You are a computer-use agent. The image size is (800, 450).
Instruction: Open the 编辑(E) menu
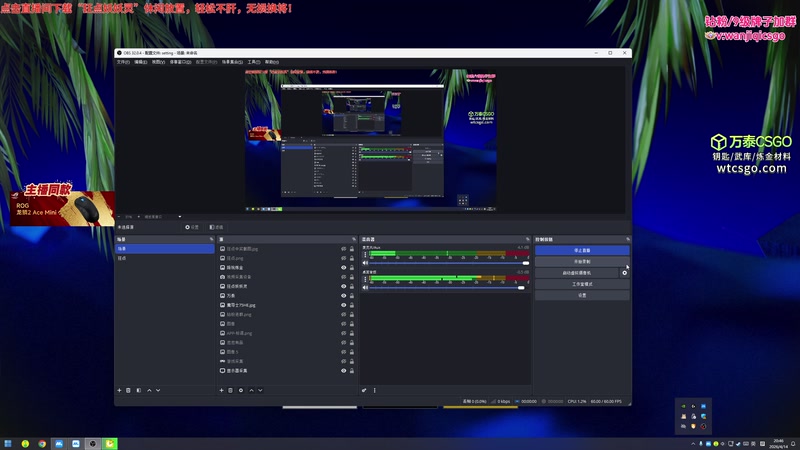tap(141, 62)
